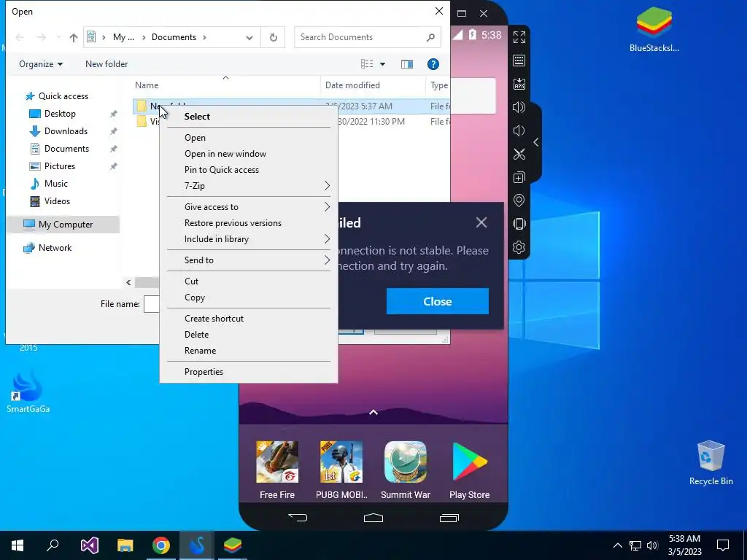Launch the Summit War app
The height and width of the screenshot is (560, 747).
[x=406, y=470]
